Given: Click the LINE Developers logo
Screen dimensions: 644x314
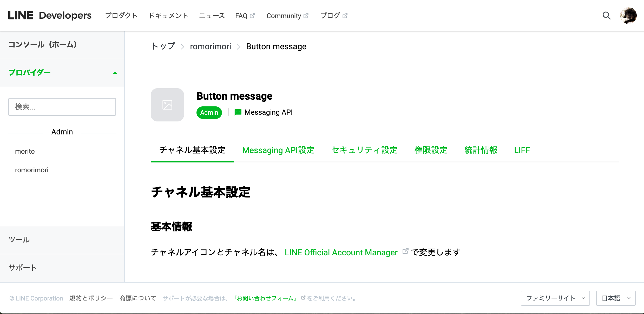Looking at the screenshot, I should [50, 16].
